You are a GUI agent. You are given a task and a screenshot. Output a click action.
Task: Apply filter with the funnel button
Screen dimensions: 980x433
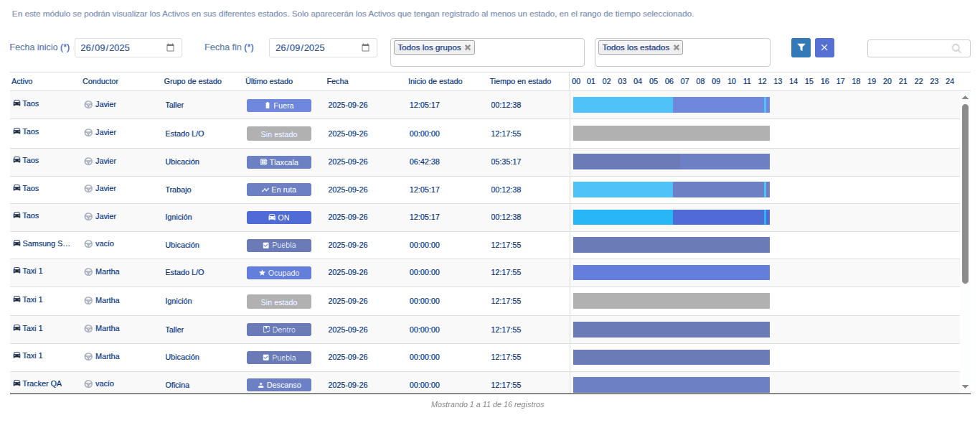click(801, 47)
